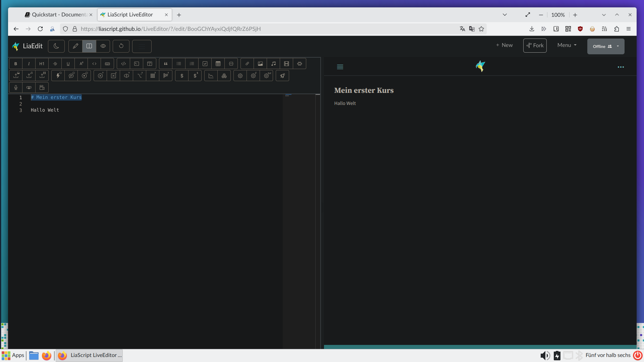Click the inline code icon

pyautogui.click(x=94, y=63)
